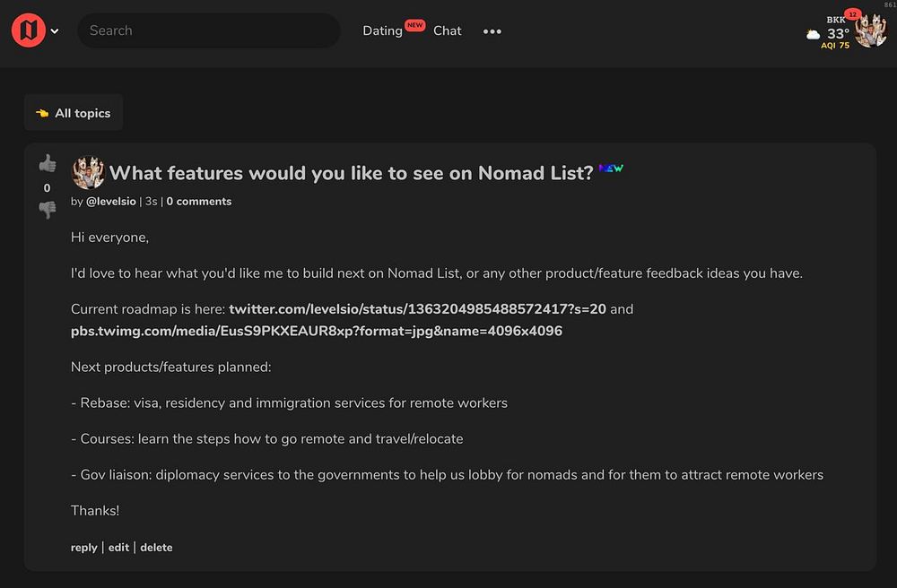The image size is (897, 588).
Task: Open the post title about Nomad List features
Action: tap(352, 173)
